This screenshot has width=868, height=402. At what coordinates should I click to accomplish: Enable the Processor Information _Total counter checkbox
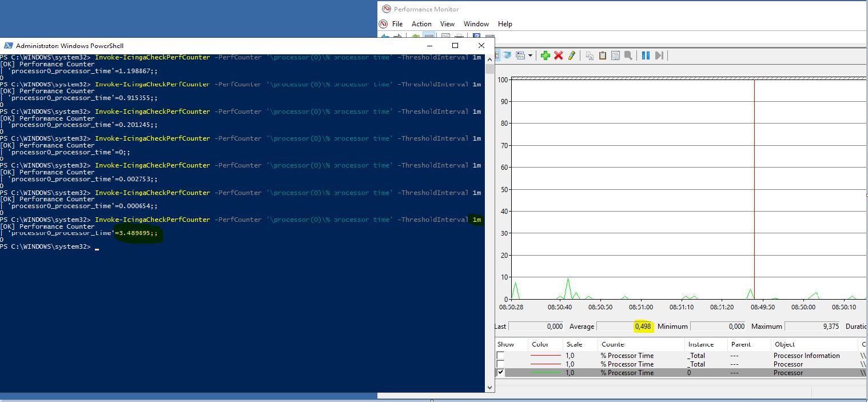[501, 356]
